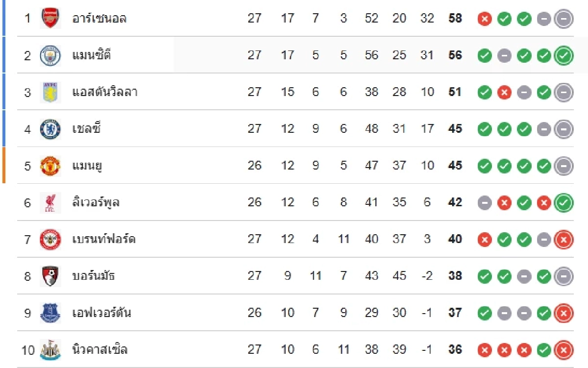Select the เชลซี row rank number 4
This screenshot has width=588, height=368.
point(27,129)
